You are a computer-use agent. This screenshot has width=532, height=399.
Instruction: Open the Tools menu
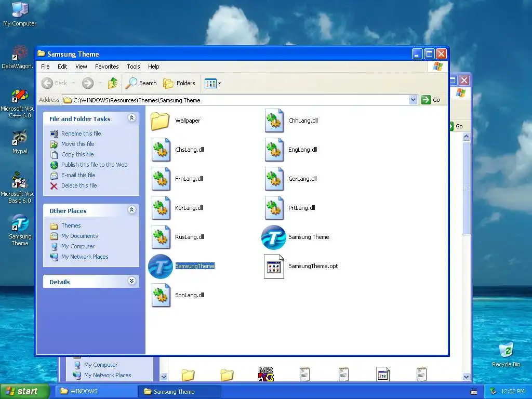134,66
